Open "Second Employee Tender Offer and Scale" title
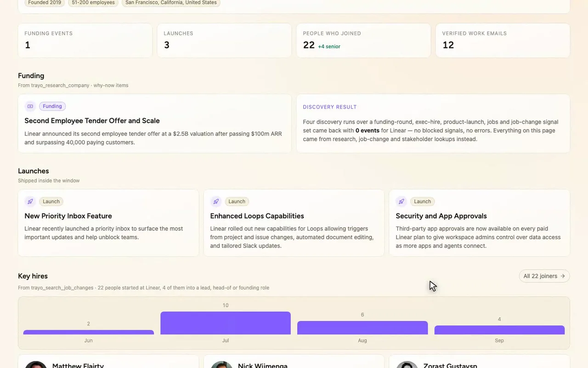 pyautogui.click(x=92, y=121)
